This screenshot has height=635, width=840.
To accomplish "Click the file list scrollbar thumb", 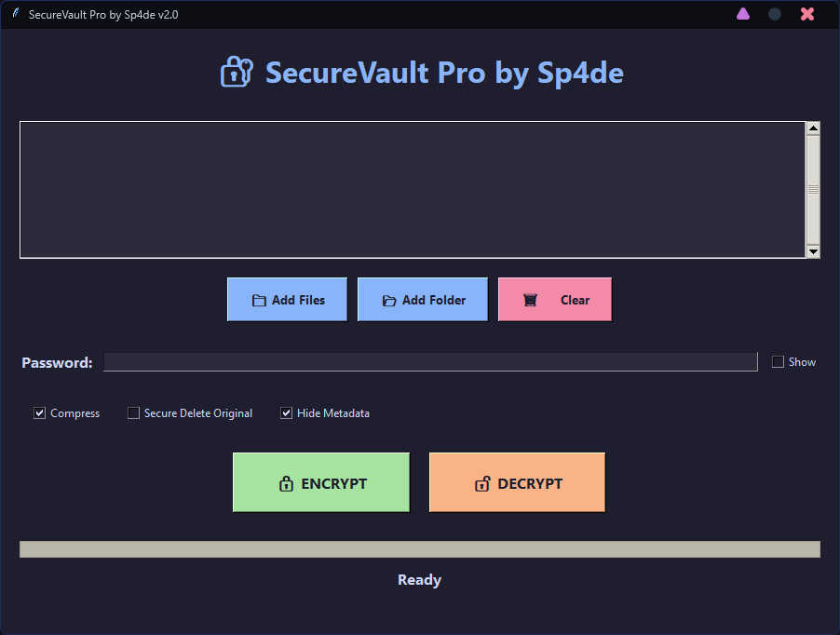I will tap(813, 190).
